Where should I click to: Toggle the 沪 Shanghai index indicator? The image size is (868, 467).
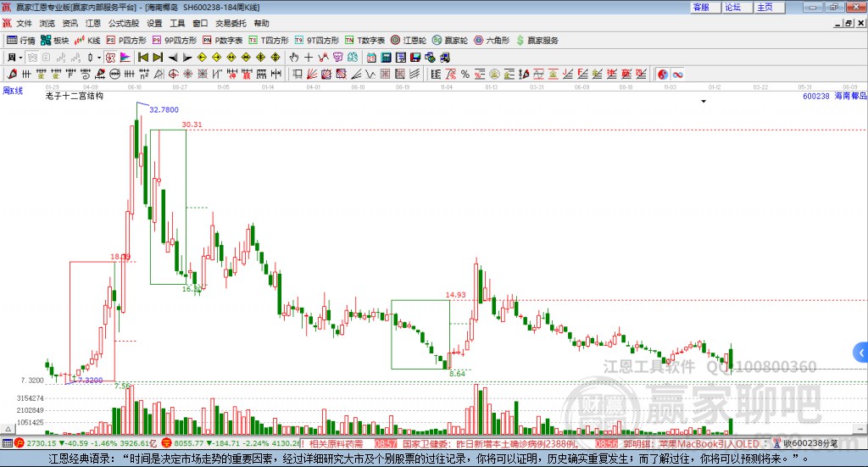(19, 443)
